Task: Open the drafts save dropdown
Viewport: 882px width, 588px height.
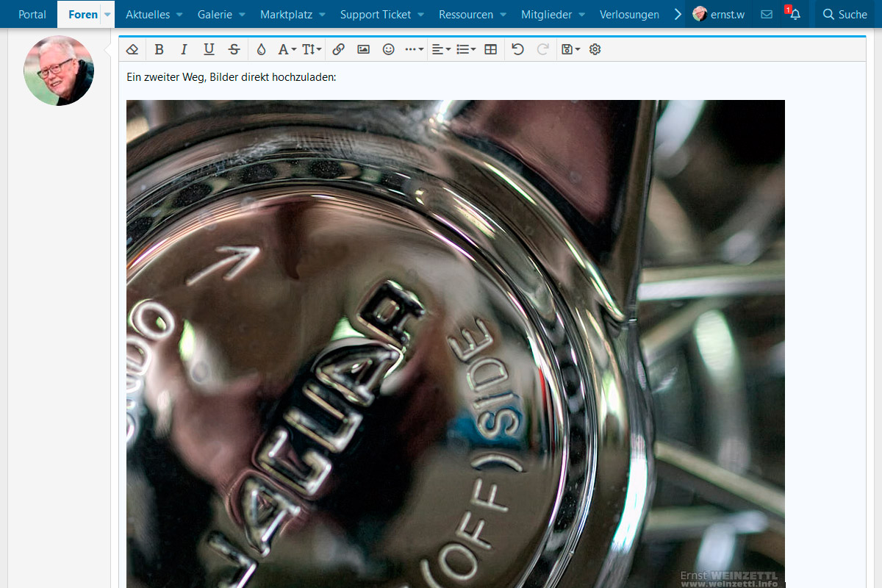Action: [x=570, y=49]
